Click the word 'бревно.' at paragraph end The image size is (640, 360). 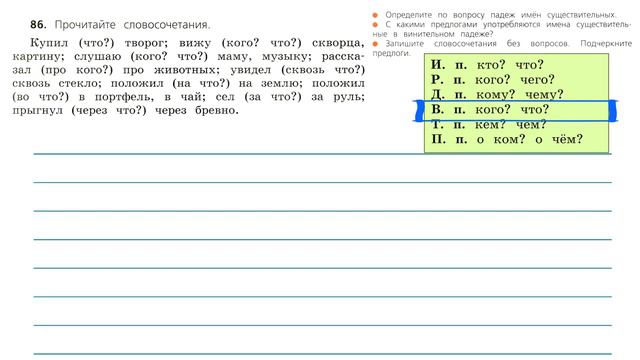tap(217, 110)
